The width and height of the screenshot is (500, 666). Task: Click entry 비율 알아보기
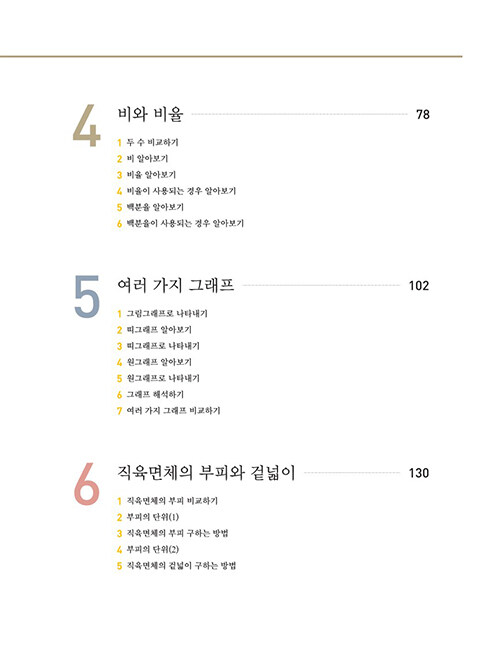point(151,175)
